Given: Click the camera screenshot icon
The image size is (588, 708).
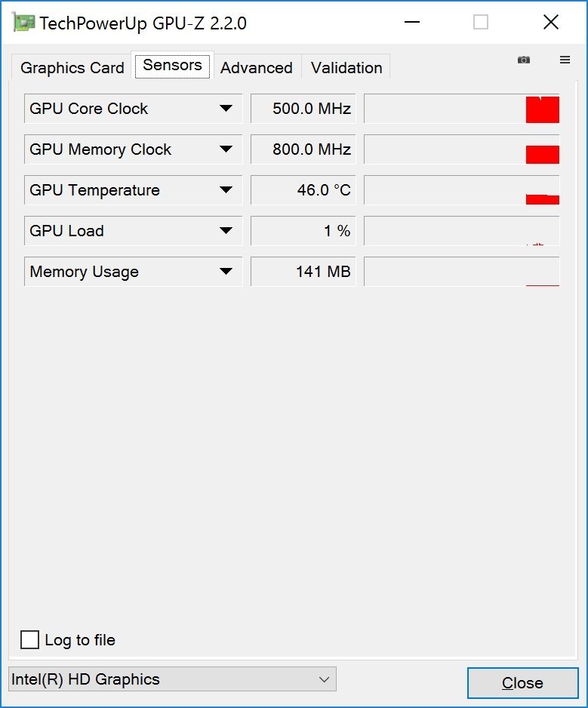Looking at the screenshot, I should click(x=524, y=60).
